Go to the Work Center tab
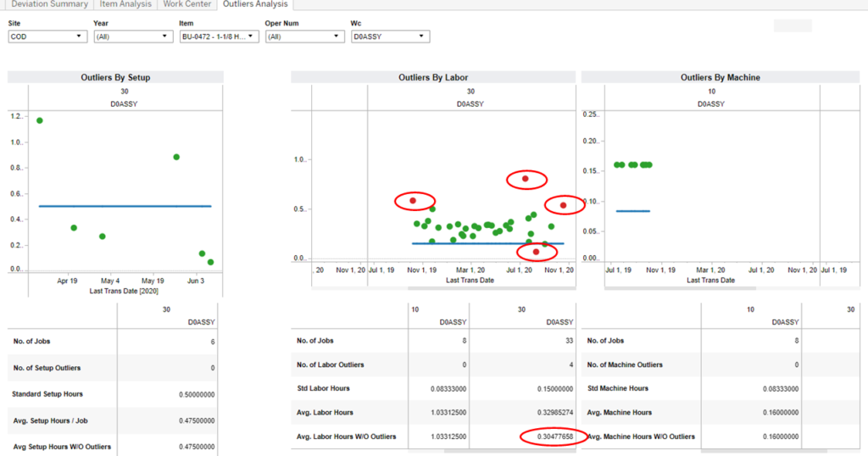 tap(187, 4)
